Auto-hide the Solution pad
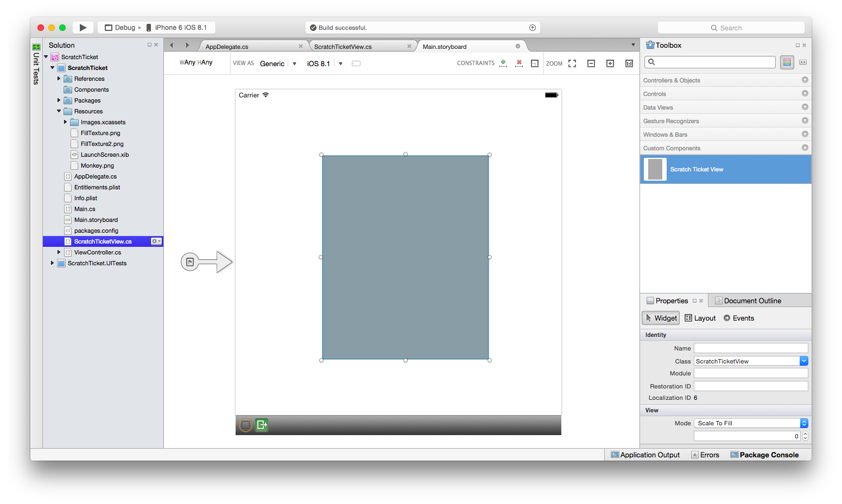The image size is (842, 504). tap(149, 45)
